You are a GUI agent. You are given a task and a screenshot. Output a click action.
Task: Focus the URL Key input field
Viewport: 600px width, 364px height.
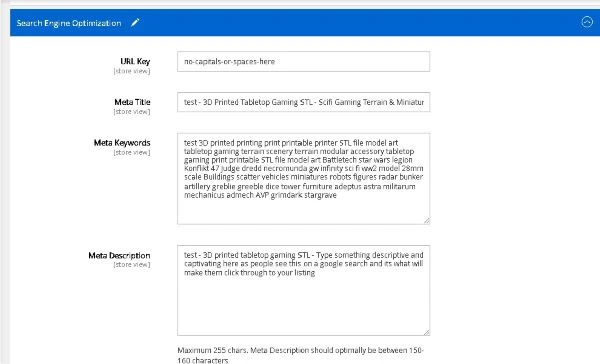(x=303, y=62)
